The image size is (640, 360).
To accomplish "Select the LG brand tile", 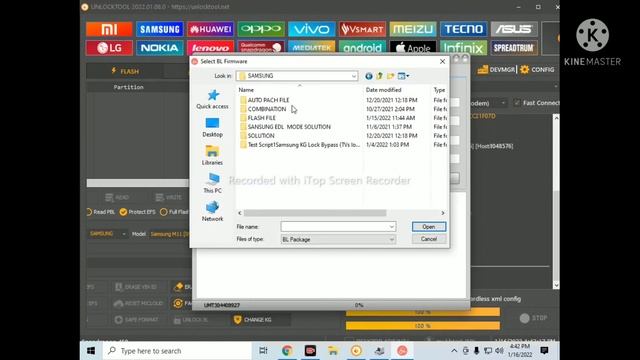I will tap(109, 48).
